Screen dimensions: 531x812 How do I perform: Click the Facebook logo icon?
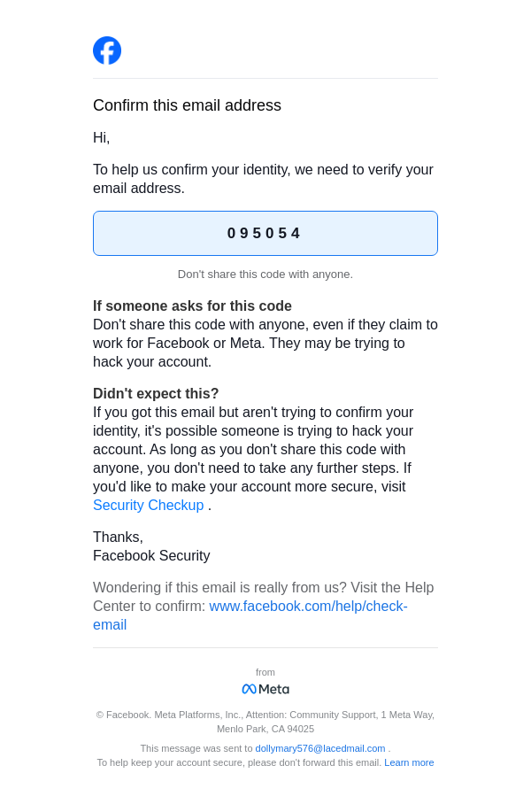pos(107,50)
